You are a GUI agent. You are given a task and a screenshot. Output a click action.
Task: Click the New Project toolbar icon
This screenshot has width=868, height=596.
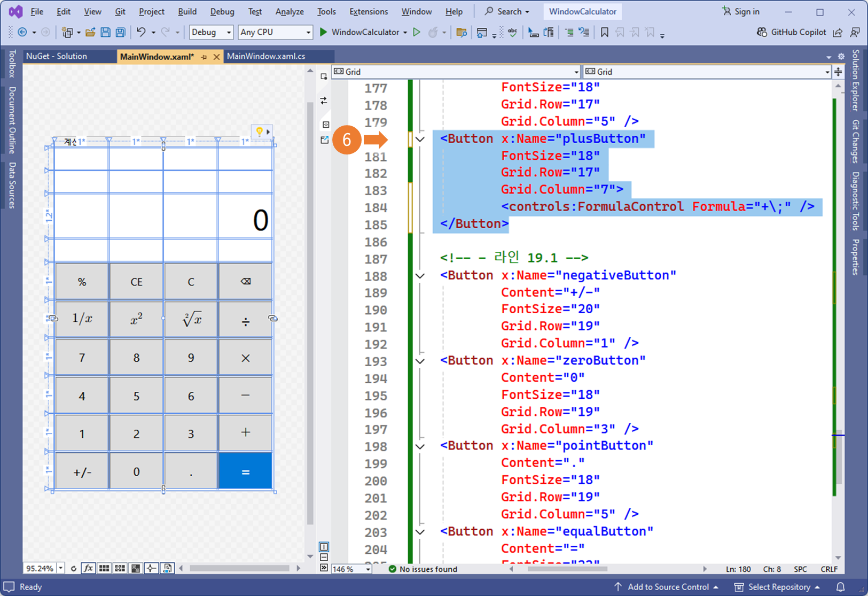pyautogui.click(x=67, y=33)
